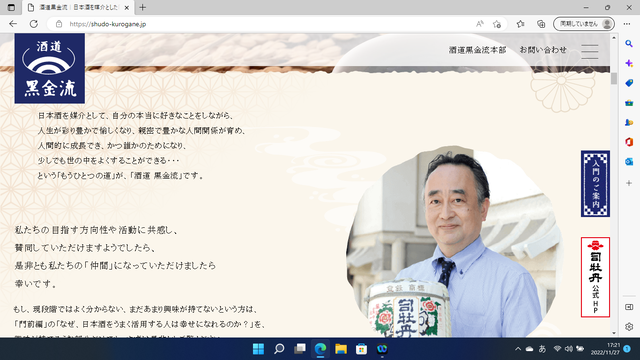Open volume speaker tray icon

569,349
